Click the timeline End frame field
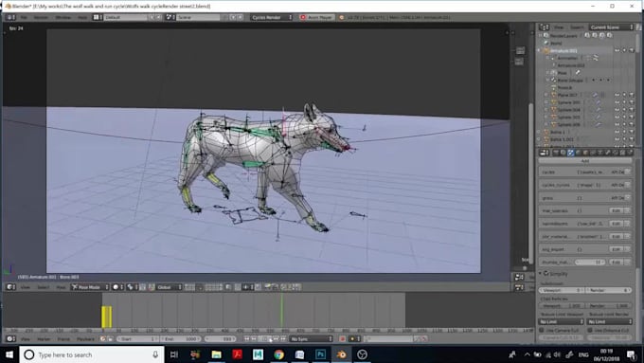644x363 pixels. pos(181,338)
